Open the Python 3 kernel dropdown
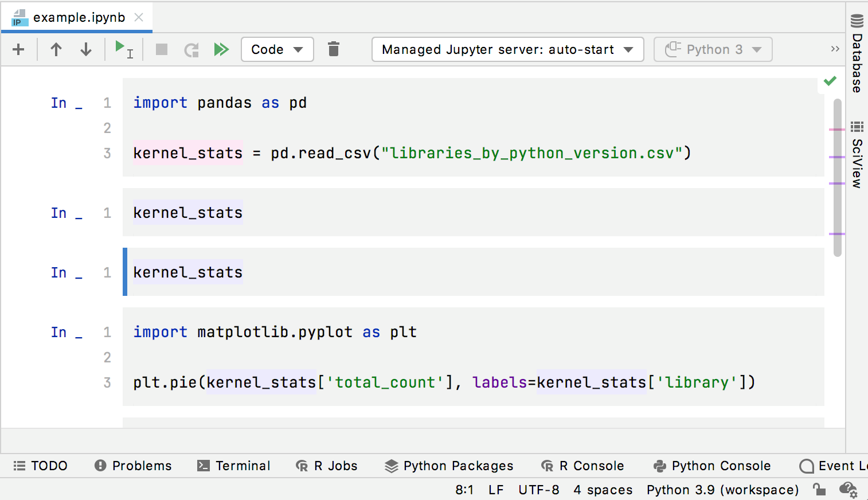 tap(713, 49)
